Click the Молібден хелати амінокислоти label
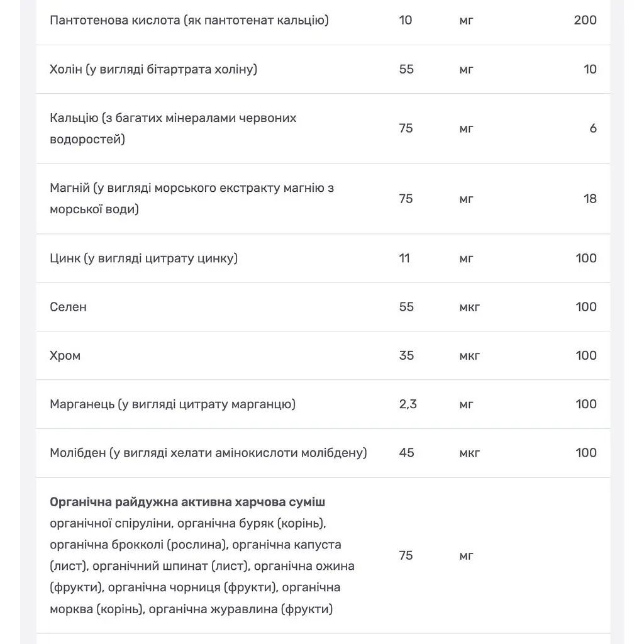Screen dimensions: 644x644 point(209,453)
